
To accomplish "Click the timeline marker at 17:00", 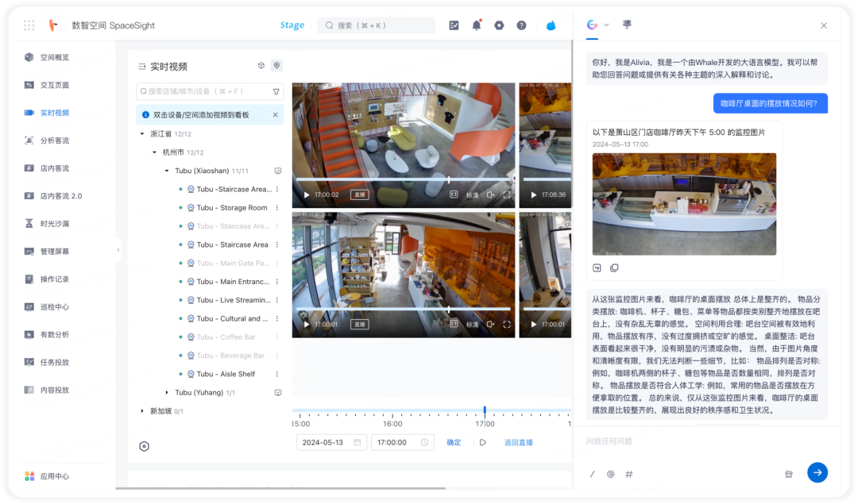I will click(x=485, y=410).
